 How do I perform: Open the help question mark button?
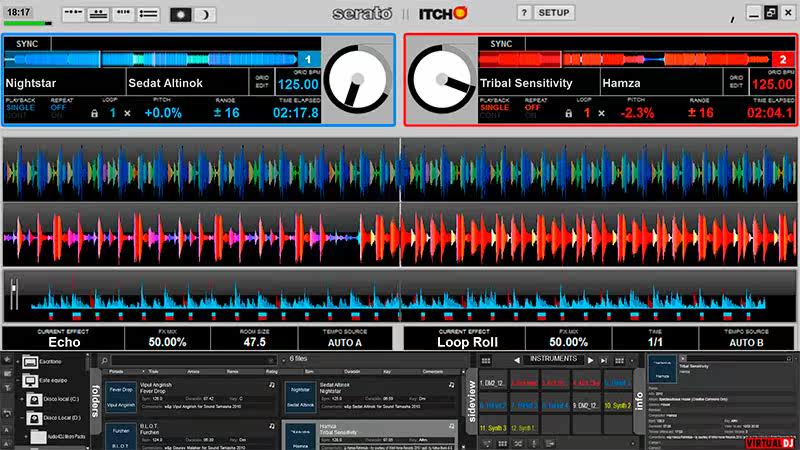coord(523,13)
